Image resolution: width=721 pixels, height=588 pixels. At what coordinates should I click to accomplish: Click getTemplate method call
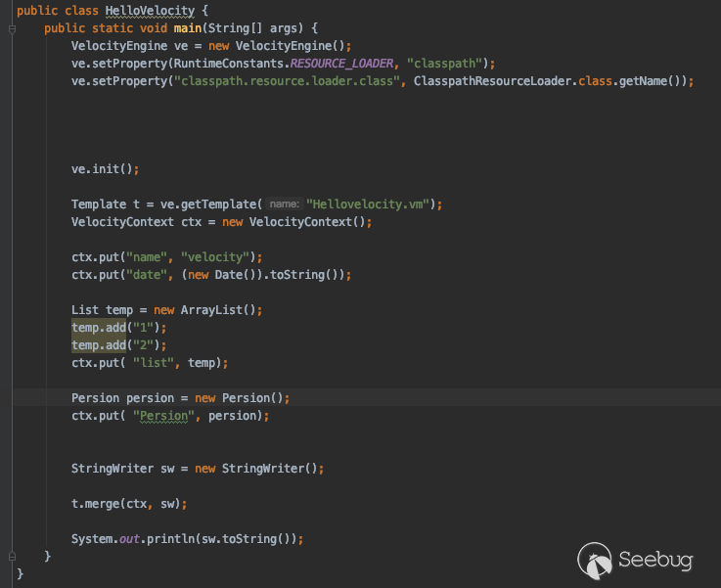click(221, 204)
